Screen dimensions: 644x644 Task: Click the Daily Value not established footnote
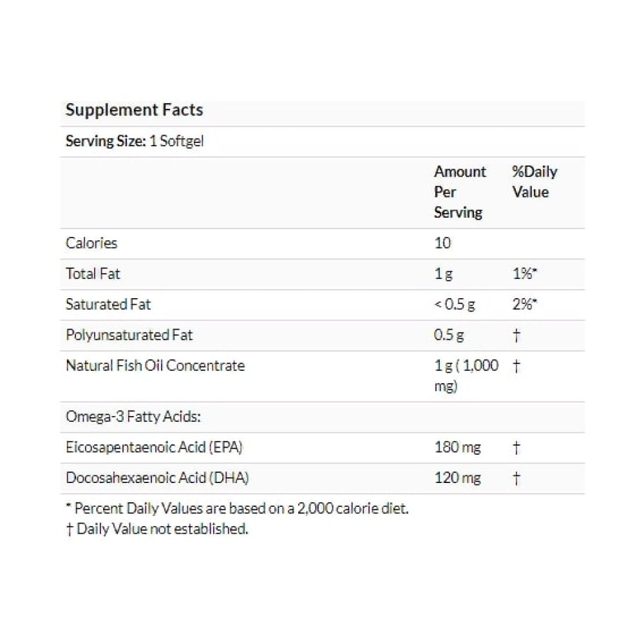(157, 529)
